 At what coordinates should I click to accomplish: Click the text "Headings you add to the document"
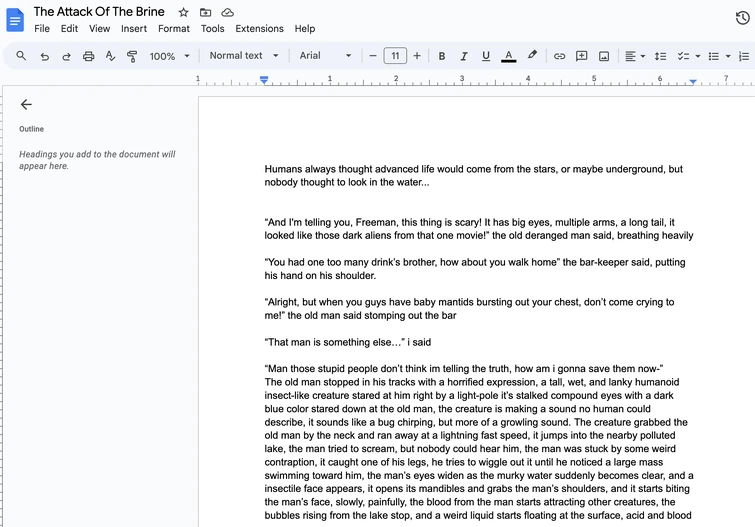coord(97,160)
